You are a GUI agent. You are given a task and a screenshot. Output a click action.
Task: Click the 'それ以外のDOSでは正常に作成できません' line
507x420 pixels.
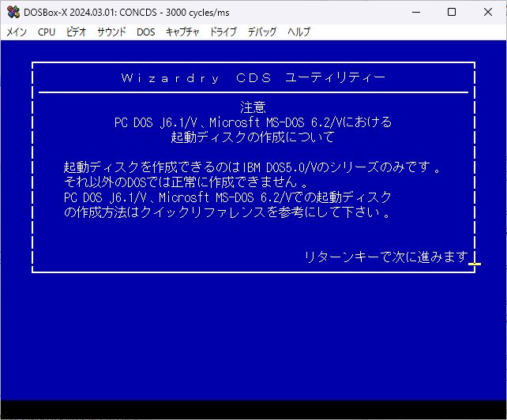186,182
